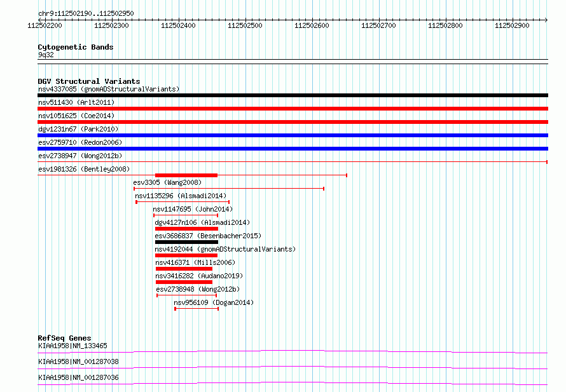Click ruler position 112502400
Viewport: 566px width, 392px height.
tap(178, 25)
